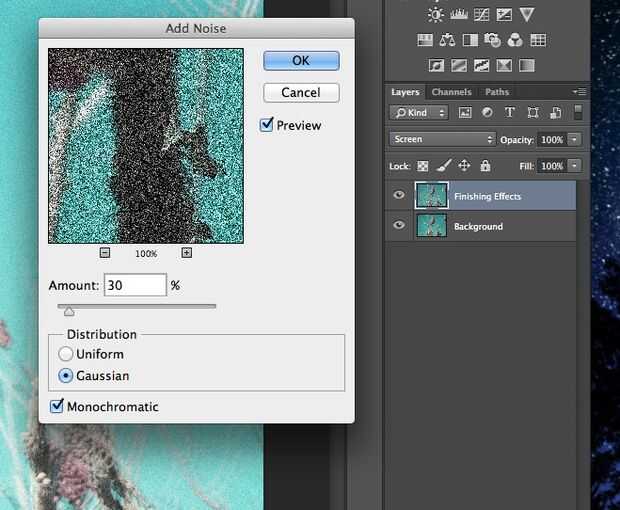Add a Threshold adjustment
The image size is (620, 510).
coord(481,65)
